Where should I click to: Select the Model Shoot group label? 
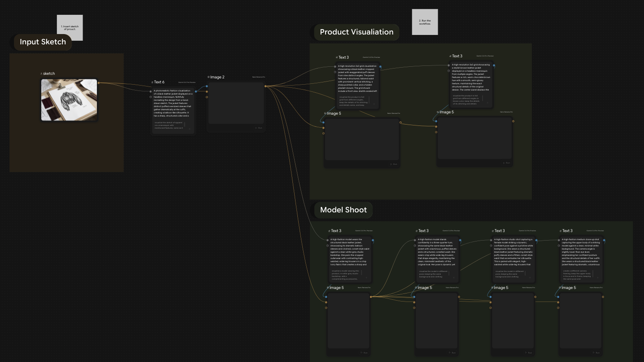343,210
